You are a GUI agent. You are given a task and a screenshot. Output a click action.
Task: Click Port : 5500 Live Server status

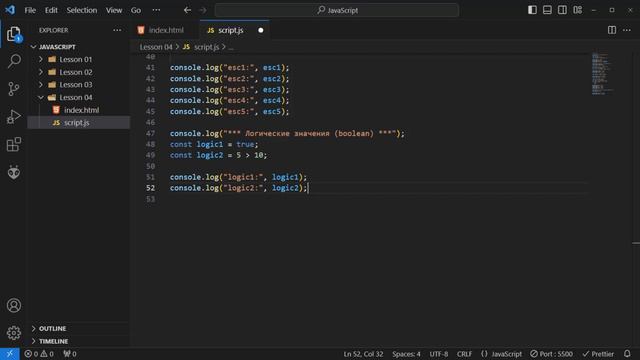551,354
